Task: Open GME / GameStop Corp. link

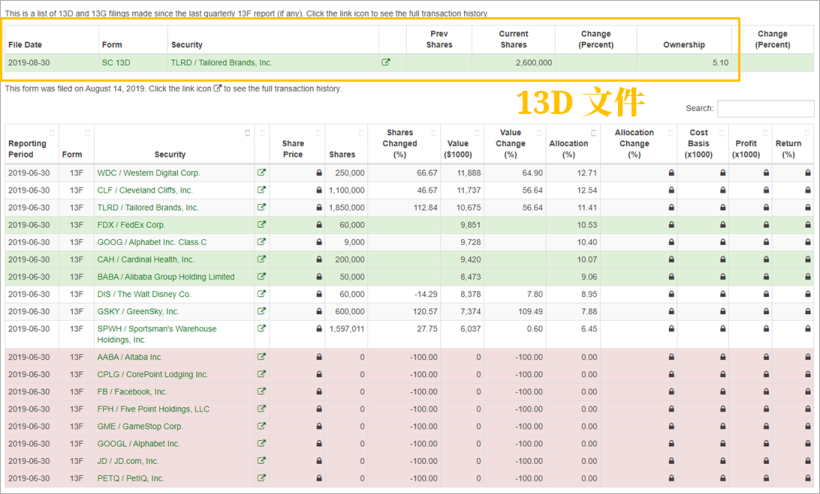Action: 140,426
